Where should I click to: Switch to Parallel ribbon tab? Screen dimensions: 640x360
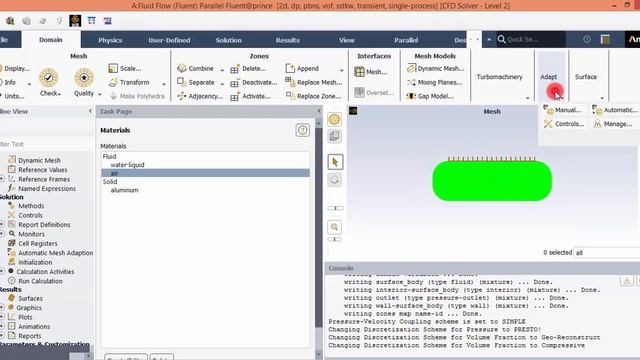coord(406,40)
